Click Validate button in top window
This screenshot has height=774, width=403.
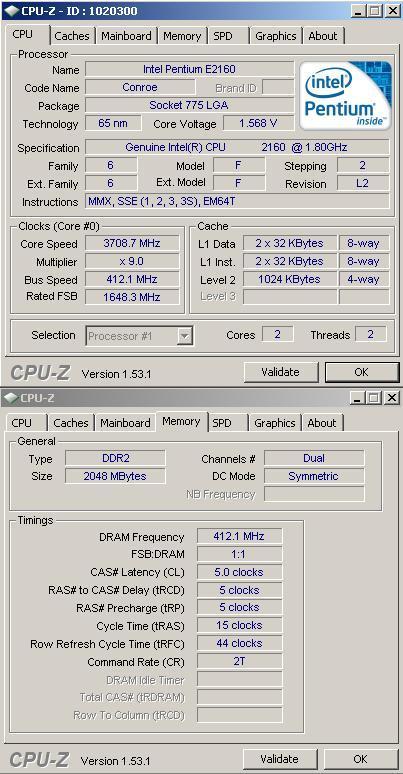280,372
